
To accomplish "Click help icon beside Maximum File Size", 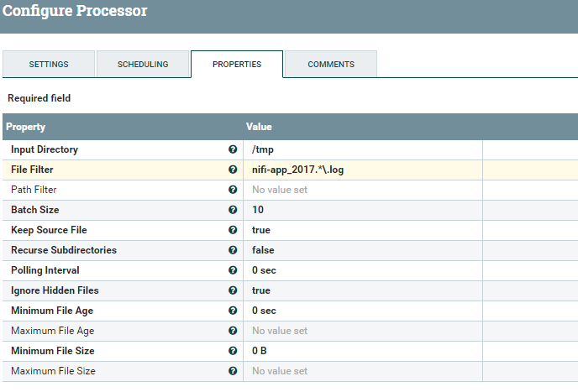I will point(233,371).
